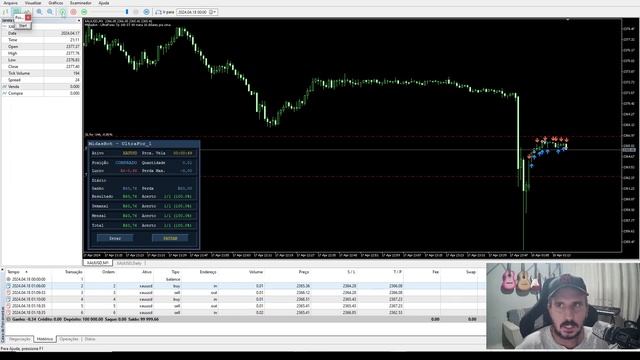Click the Ordem column header

click(x=108, y=272)
